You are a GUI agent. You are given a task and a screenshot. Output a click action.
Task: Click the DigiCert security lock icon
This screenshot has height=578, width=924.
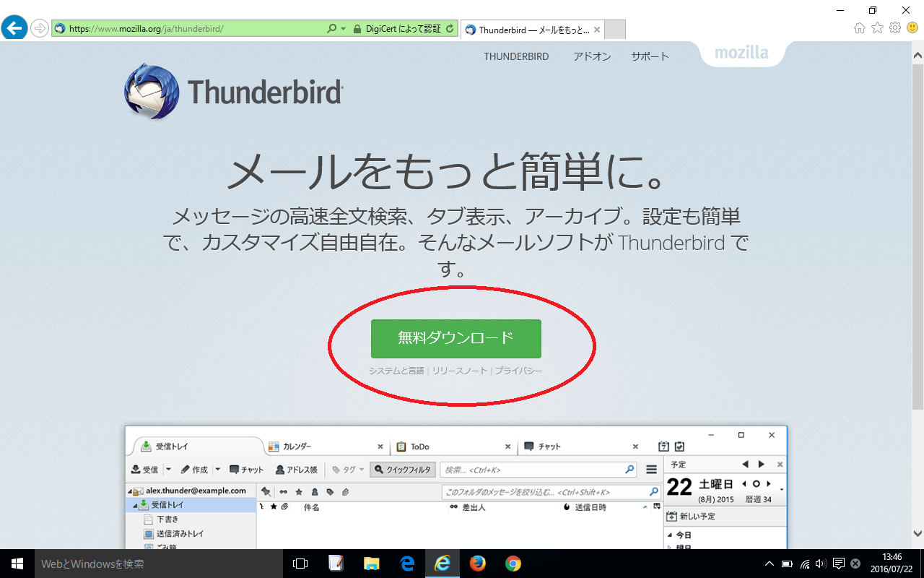pos(357,29)
